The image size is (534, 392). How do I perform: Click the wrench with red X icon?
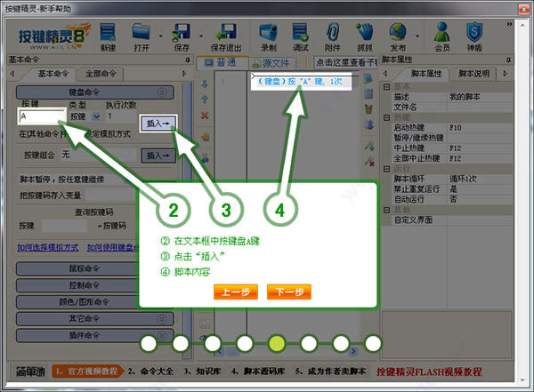369,161
